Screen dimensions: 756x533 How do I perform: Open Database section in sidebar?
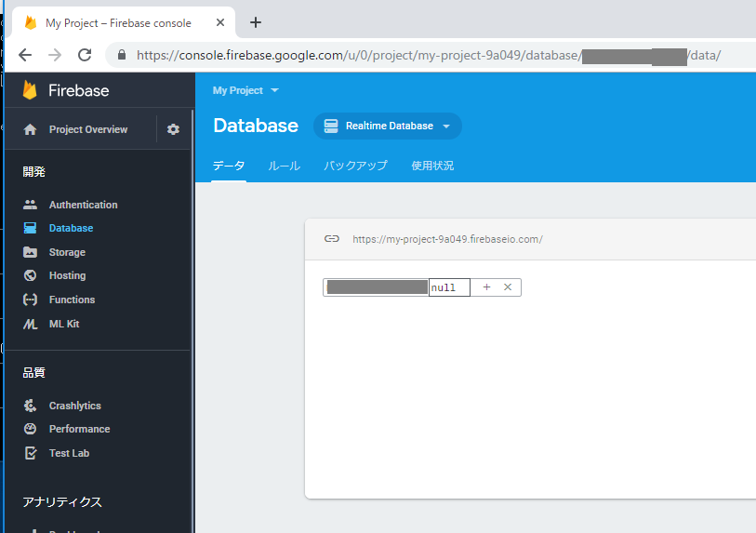click(x=71, y=228)
